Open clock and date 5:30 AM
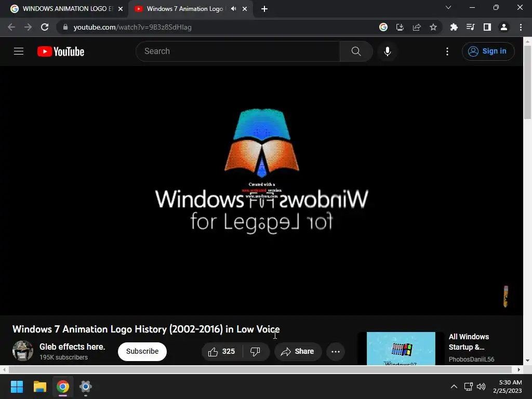The width and height of the screenshot is (532, 399). coord(507,387)
